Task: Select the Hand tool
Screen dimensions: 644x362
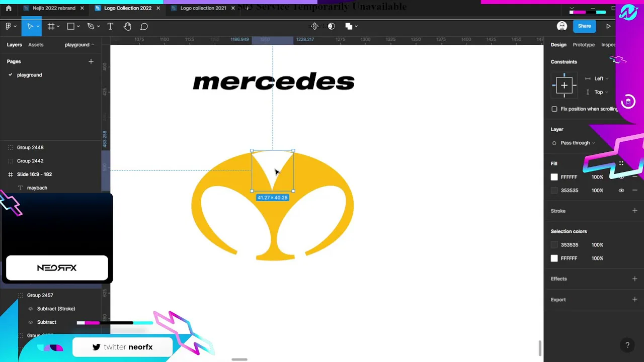Action: (127, 26)
